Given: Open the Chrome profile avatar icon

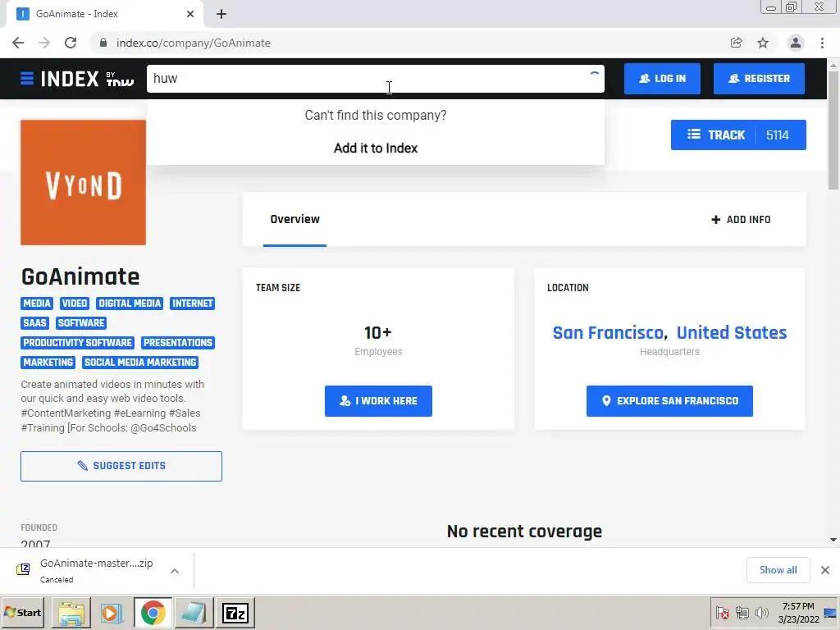Looking at the screenshot, I should point(796,43).
